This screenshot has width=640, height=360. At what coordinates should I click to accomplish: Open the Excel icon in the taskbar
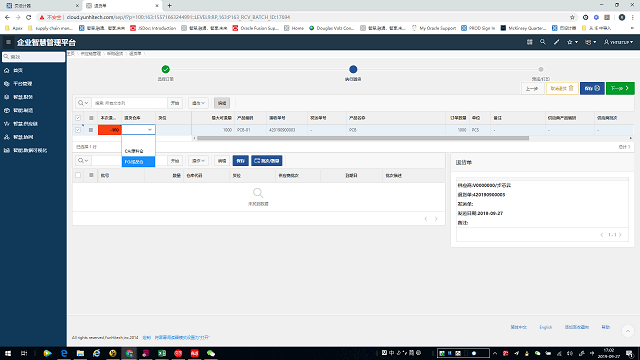(x=162, y=353)
